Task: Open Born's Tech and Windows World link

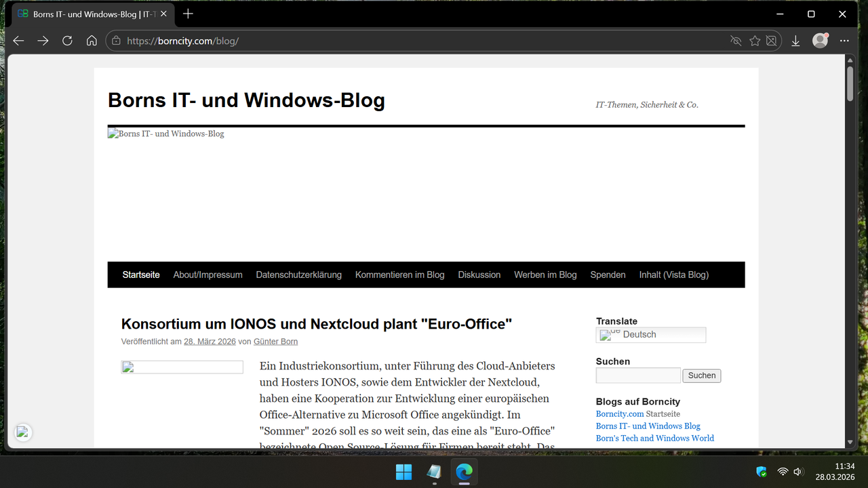Action: [655, 439]
